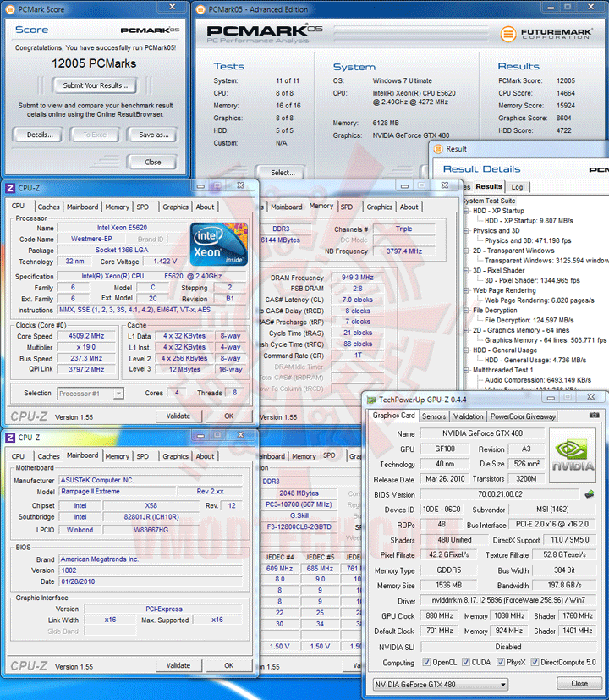This screenshot has width=609, height=700.
Task: Switch to Caches tab in top CPU-Z window
Action: tap(48, 207)
